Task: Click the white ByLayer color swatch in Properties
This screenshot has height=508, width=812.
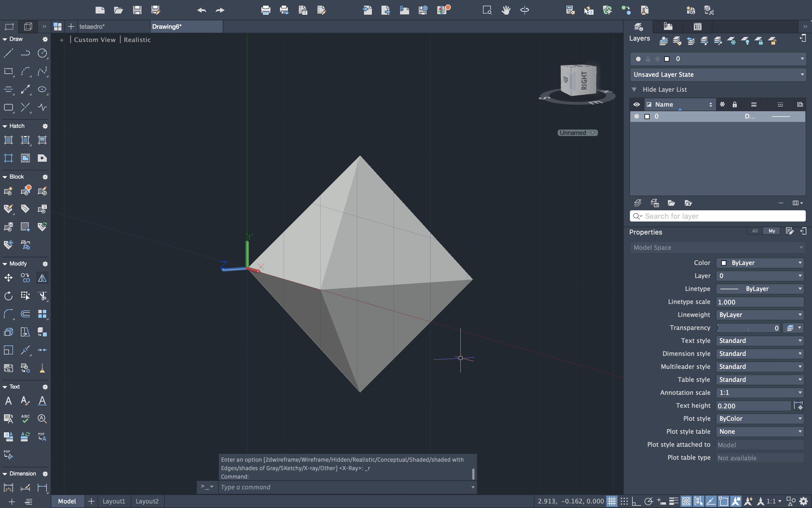Action: (x=724, y=263)
